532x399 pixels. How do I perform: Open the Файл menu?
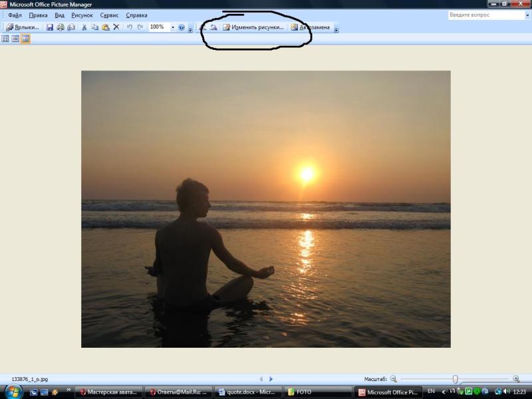point(15,15)
